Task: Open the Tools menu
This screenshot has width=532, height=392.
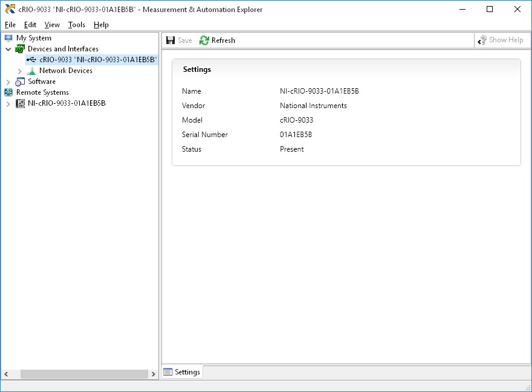Action: click(76, 25)
